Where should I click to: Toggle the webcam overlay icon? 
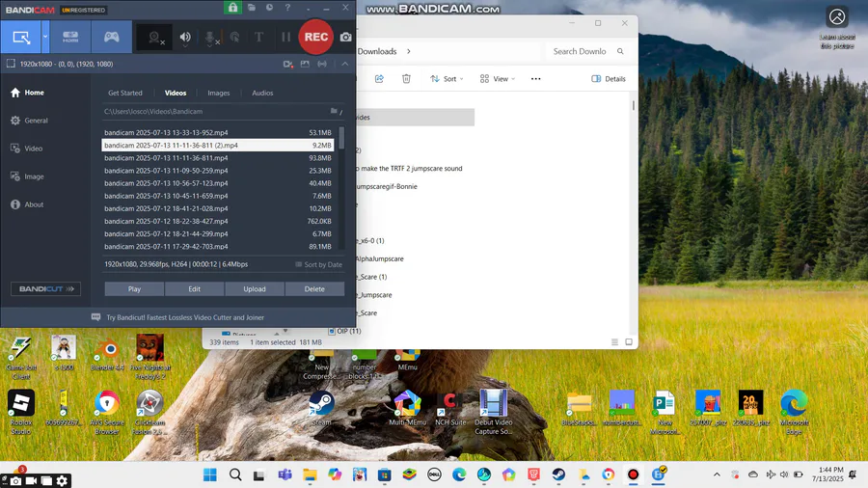click(x=155, y=37)
